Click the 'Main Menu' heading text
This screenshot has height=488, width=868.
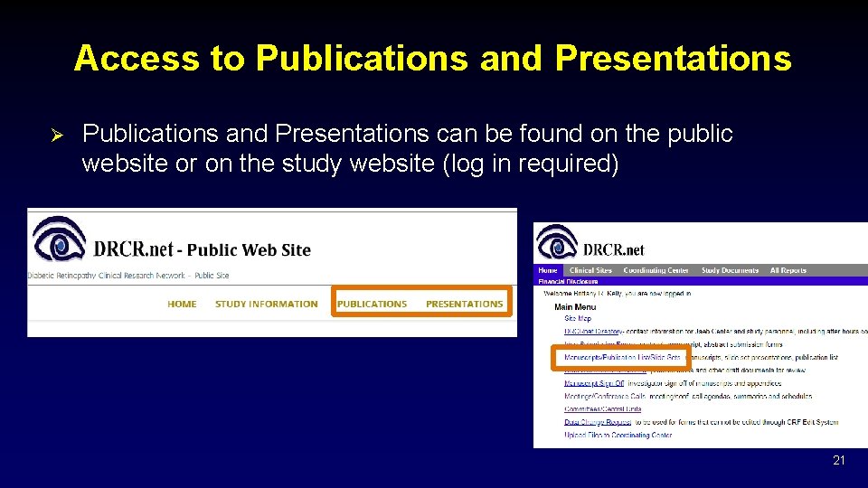click(575, 306)
